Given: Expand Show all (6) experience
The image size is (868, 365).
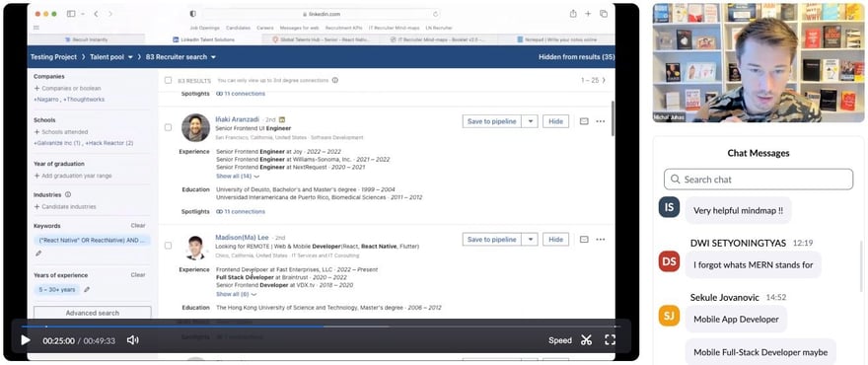Looking at the screenshot, I should [x=237, y=294].
